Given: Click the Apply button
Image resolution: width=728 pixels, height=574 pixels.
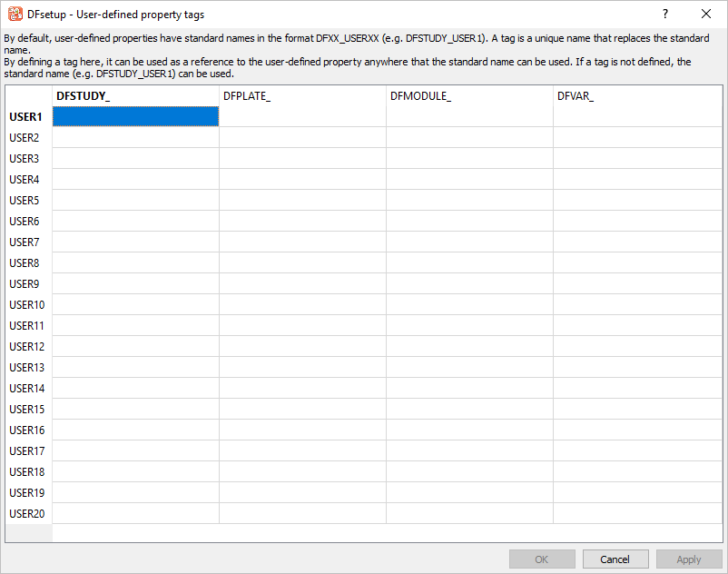Looking at the screenshot, I should pyautogui.click(x=689, y=559).
